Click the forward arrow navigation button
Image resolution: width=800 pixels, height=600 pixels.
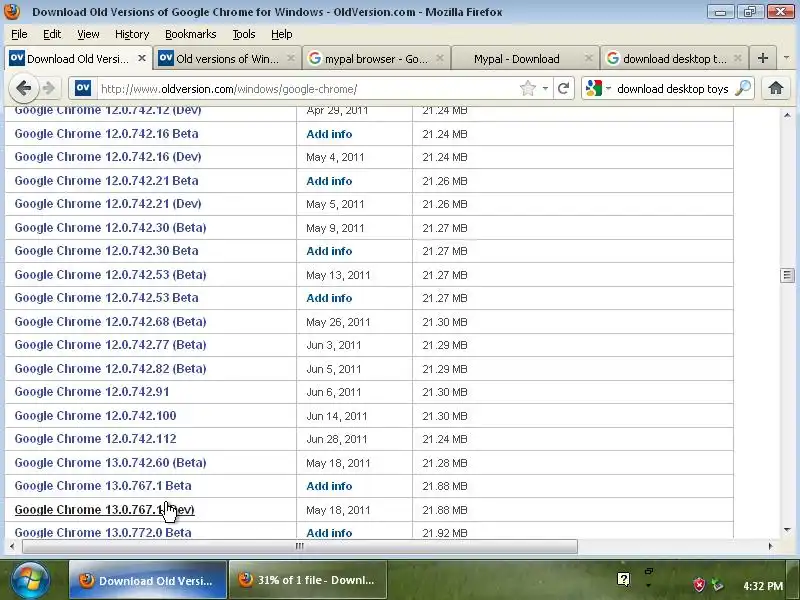point(49,88)
